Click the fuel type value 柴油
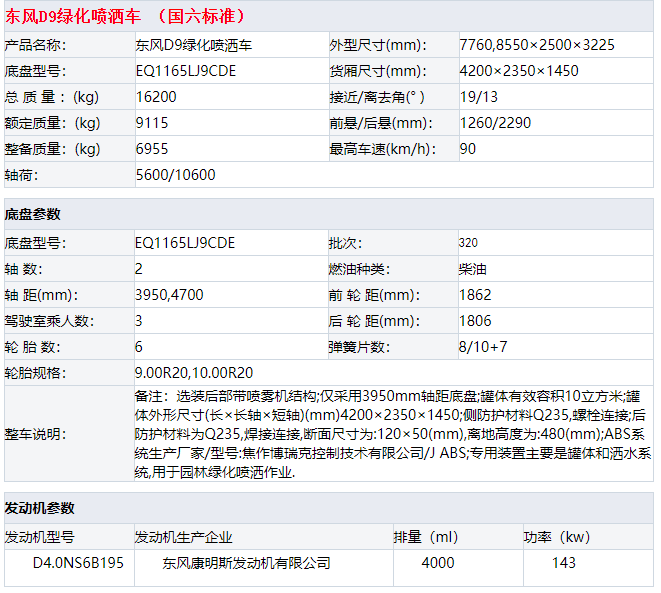The image size is (661, 593). click(473, 269)
